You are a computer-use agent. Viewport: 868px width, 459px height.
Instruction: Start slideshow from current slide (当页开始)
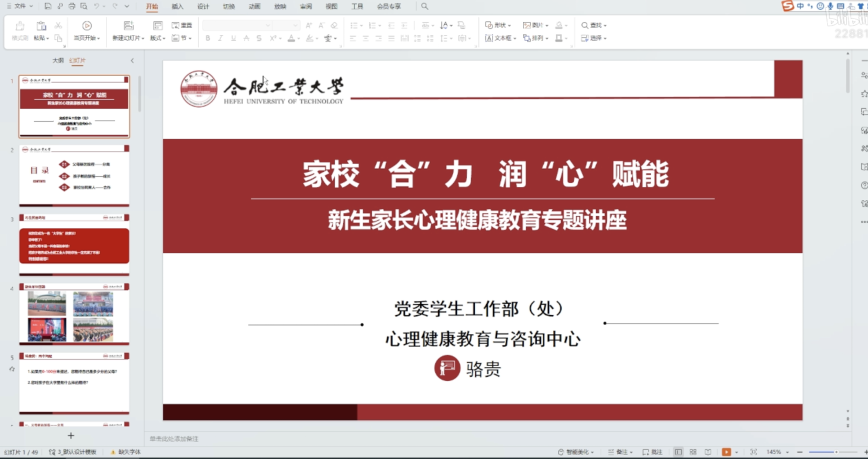tap(87, 31)
